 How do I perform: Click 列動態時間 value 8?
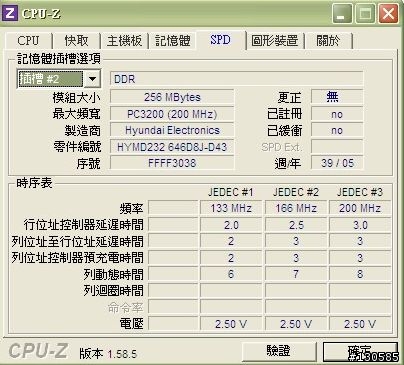pyautogui.click(x=360, y=274)
